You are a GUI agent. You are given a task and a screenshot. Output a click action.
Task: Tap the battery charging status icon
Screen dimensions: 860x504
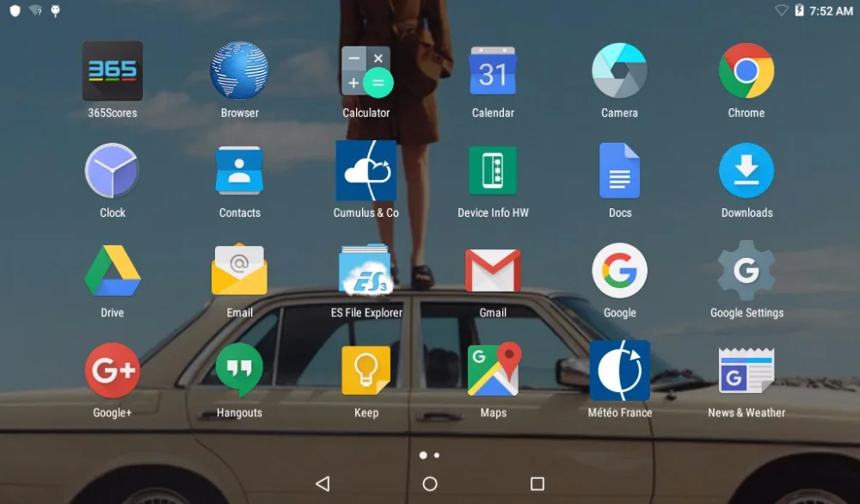[799, 10]
